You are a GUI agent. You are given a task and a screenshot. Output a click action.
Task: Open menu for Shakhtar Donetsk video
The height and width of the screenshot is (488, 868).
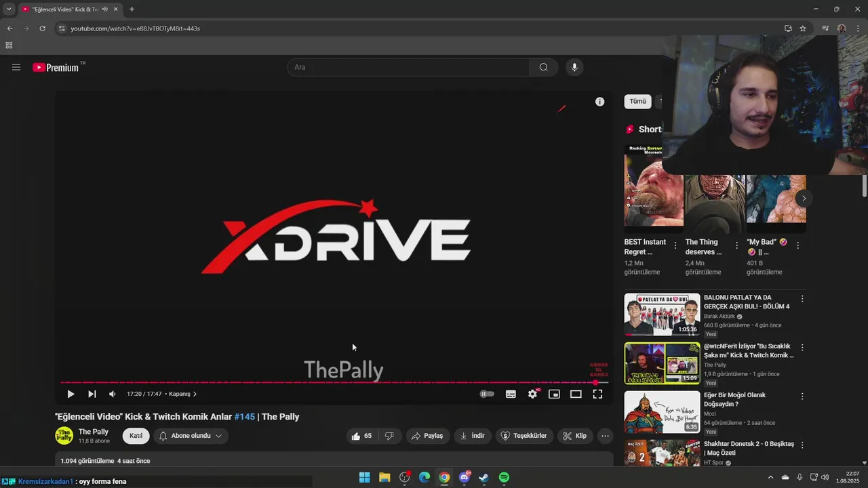coord(802,445)
